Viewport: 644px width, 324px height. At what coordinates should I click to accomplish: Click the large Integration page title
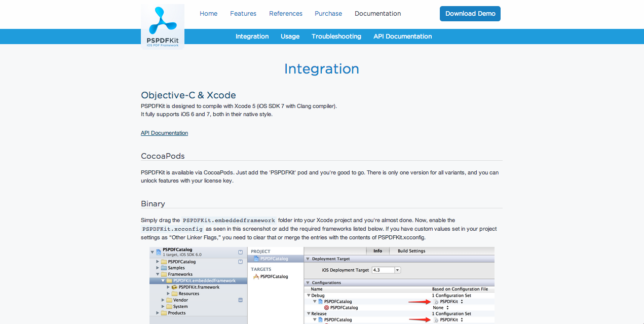[322, 69]
